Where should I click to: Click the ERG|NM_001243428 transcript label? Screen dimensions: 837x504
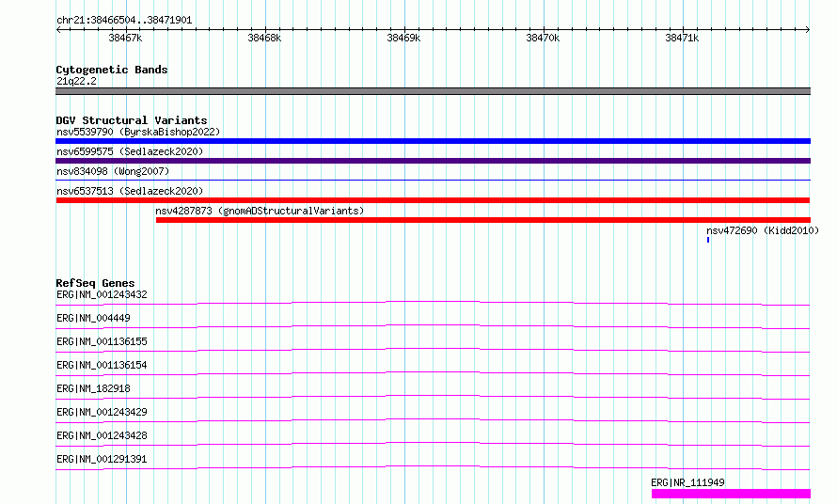[x=102, y=435]
